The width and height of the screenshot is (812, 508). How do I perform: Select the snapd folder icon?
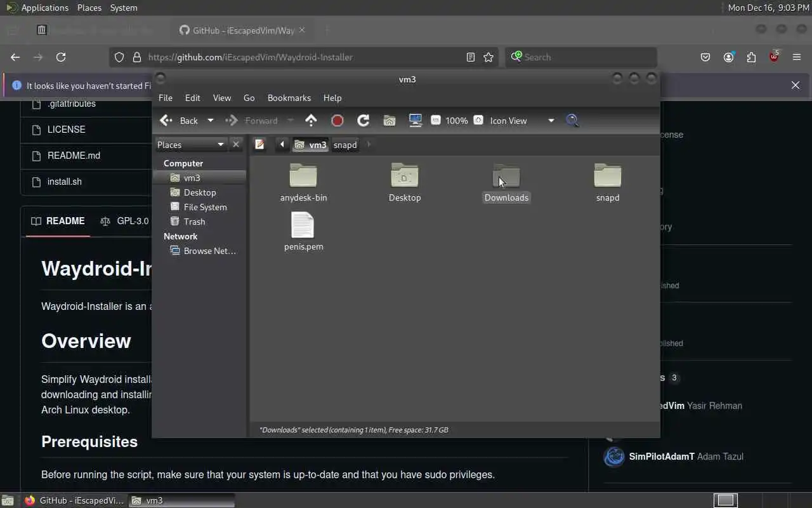[x=608, y=176]
